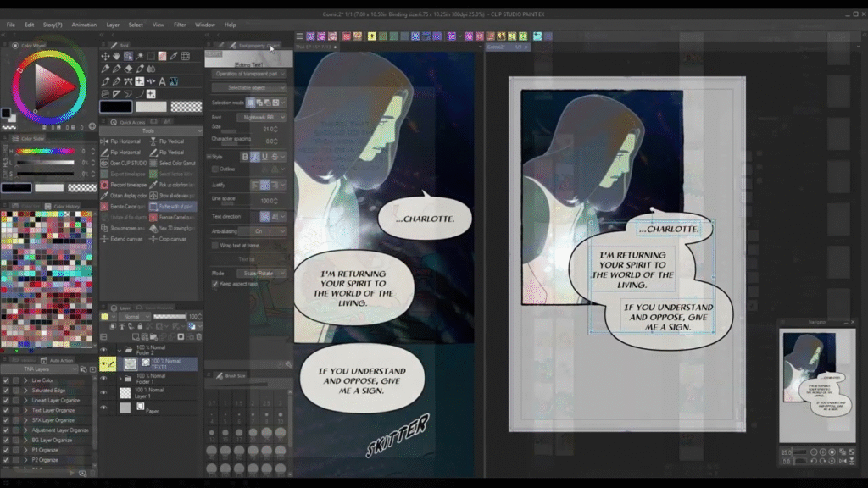This screenshot has height=488, width=868.
Task: Uncheck the Line Color auto action checkbox
Action: pos(6,380)
